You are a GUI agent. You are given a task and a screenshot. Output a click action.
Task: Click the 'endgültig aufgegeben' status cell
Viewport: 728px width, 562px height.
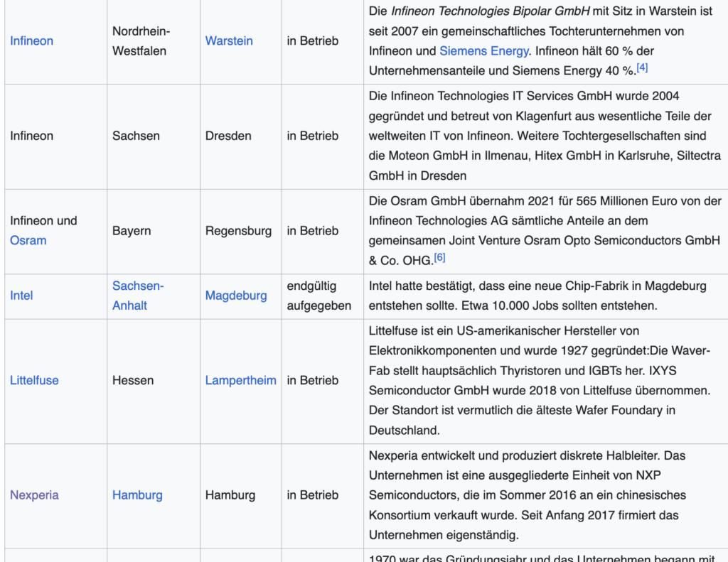pyautogui.click(x=318, y=295)
